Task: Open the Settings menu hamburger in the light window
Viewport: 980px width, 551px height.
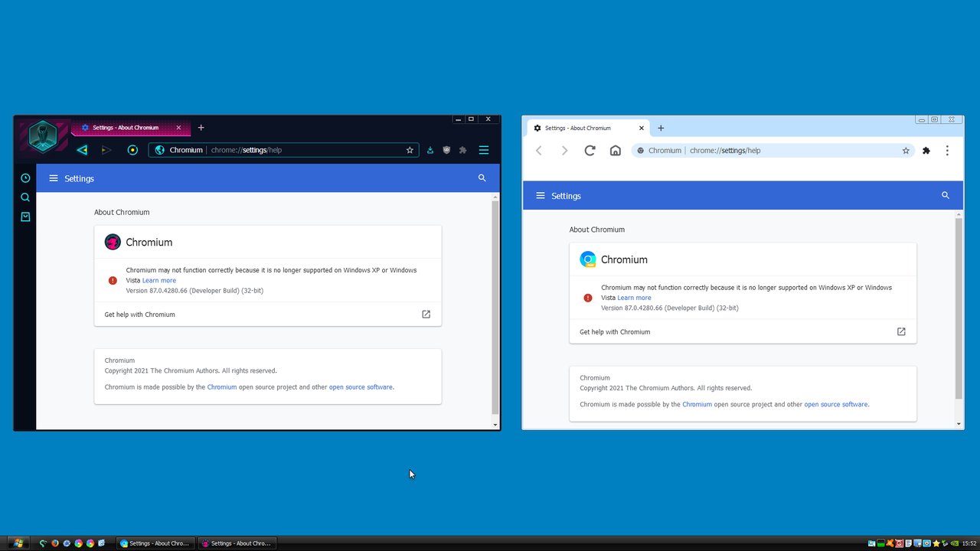Action: [541, 196]
